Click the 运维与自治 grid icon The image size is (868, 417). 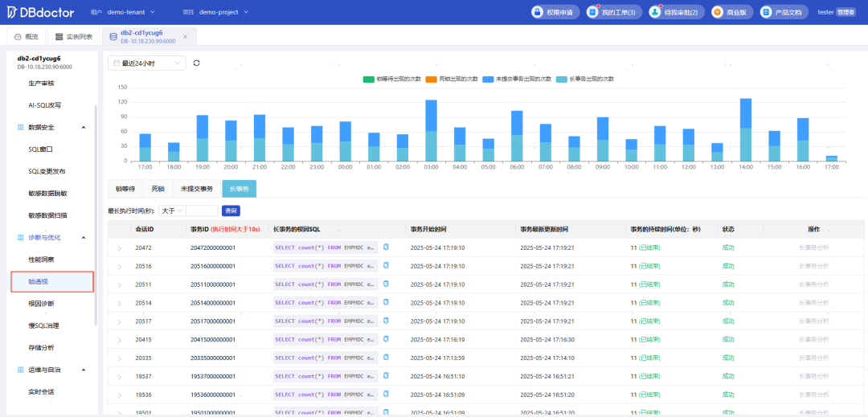pyautogui.click(x=20, y=370)
